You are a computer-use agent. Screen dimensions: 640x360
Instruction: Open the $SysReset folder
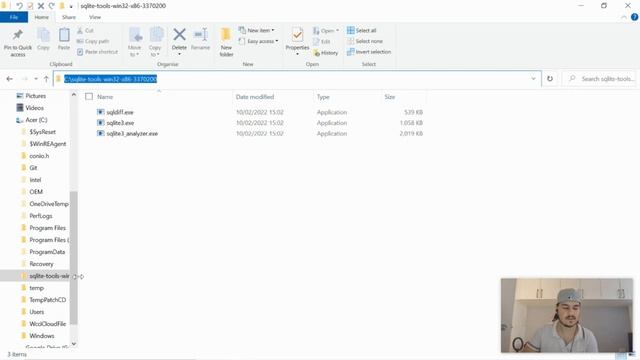click(x=42, y=132)
